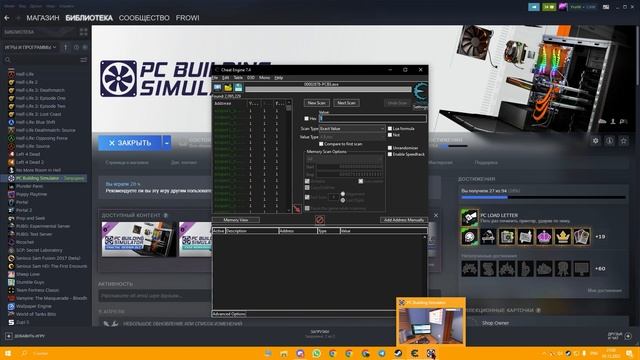The width and height of the screenshot is (640, 360).
Task: Open Value Type dropdown
Action: click(352, 137)
